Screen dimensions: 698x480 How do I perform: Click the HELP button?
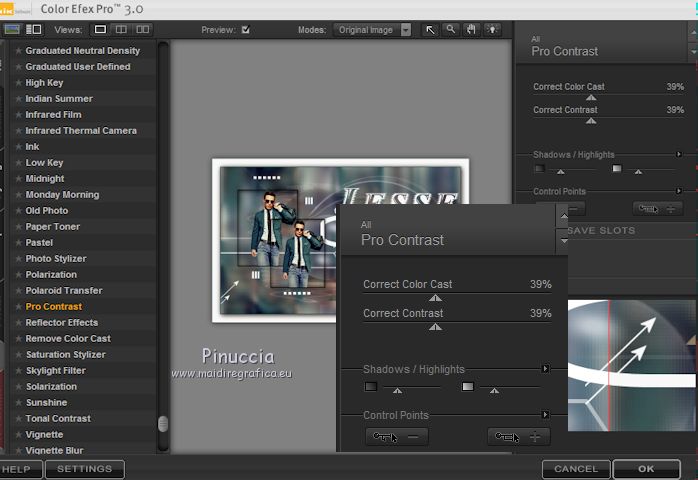[20, 469]
